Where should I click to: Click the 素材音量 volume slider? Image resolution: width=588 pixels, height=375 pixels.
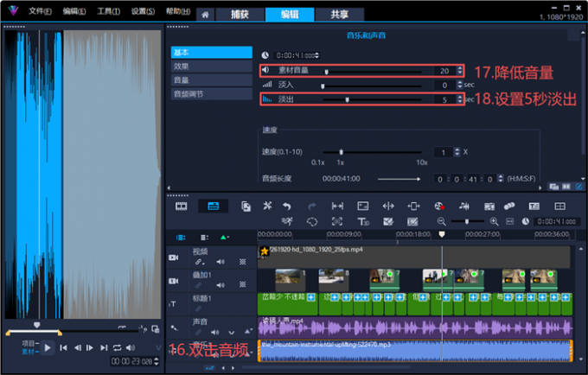coord(372,71)
